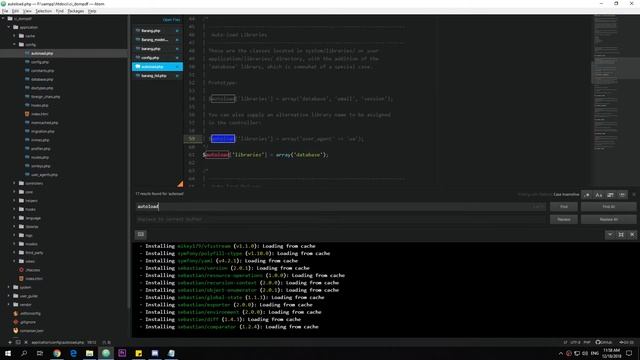The height and width of the screenshot is (360, 640).
Task: Click LF line ending selector in status bar
Action: point(565,342)
